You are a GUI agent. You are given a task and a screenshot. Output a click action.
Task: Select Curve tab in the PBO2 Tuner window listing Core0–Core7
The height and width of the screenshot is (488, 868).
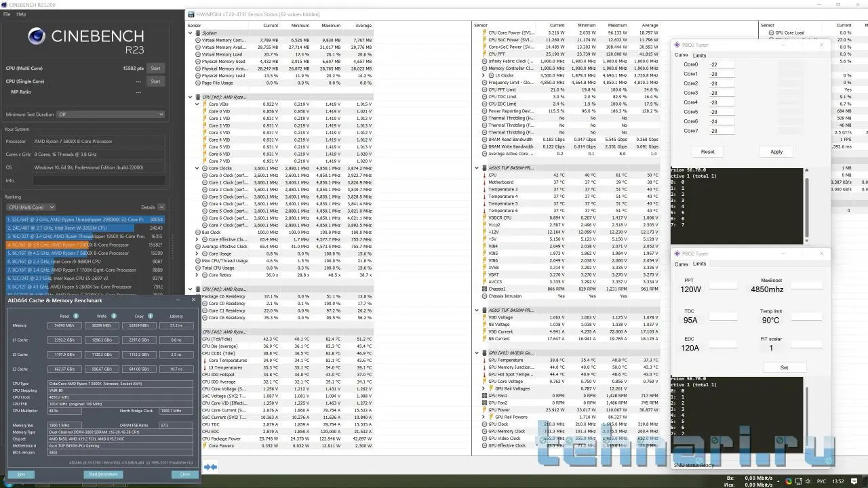[x=681, y=56]
